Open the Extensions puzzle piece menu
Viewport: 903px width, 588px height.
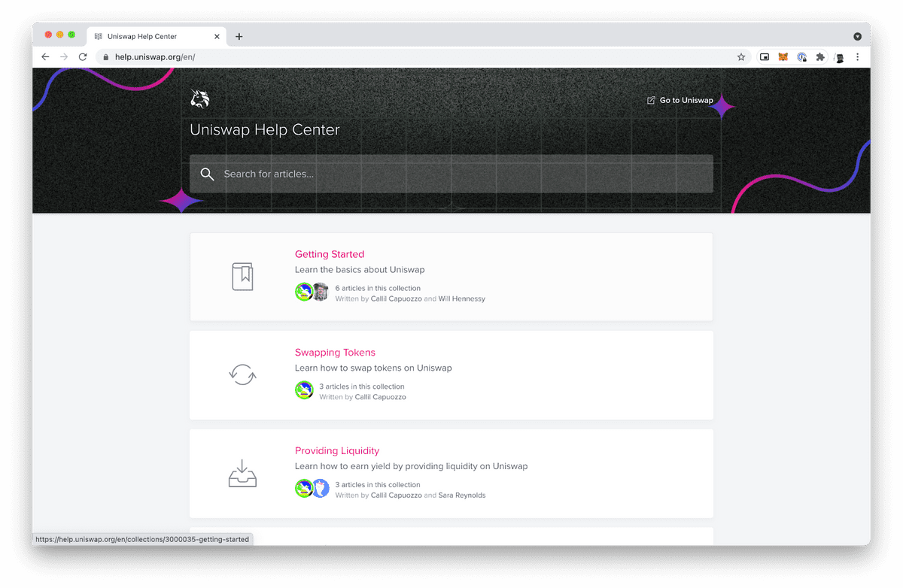click(x=820, y=57)
